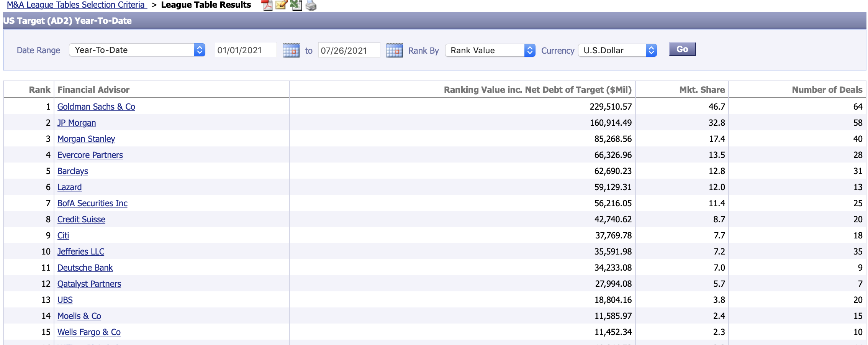
Task: Select market share value 13.5
Action: [x=717, y=155]
